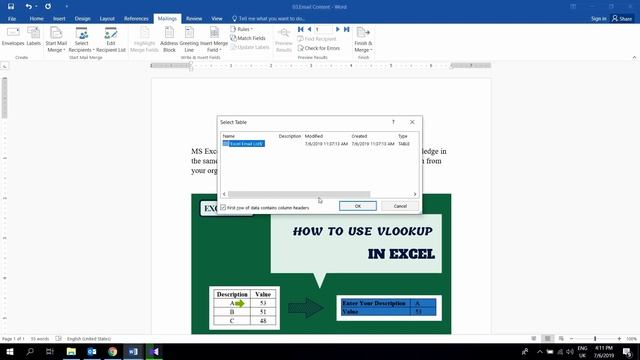640x360 pixels.
Task: Click the Undo arrow in quick access toolbar
Action: click(28, 7)
